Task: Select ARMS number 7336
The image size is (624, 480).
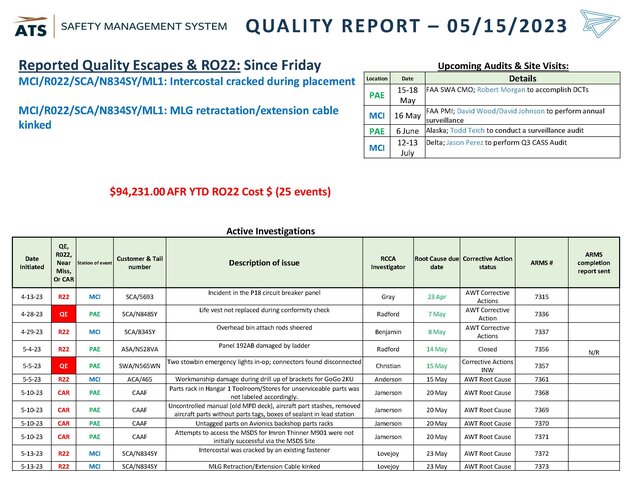Action: (542, 314)
